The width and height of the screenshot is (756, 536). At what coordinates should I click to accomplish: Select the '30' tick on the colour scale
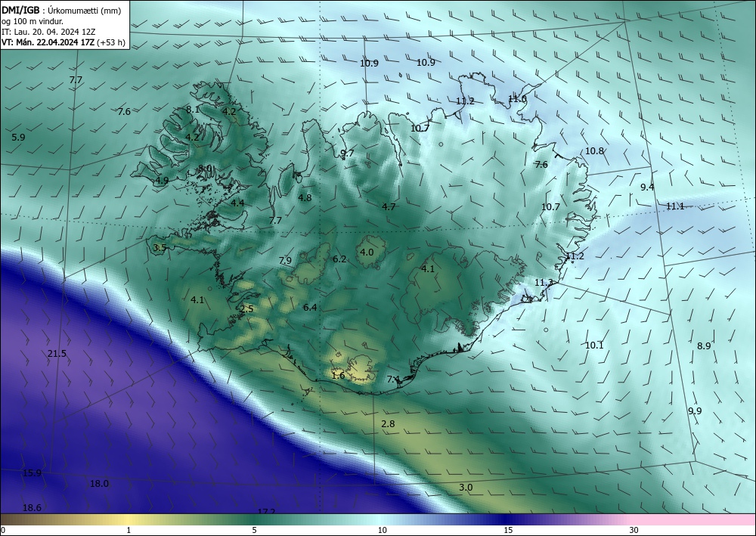(x=634, y=530)
